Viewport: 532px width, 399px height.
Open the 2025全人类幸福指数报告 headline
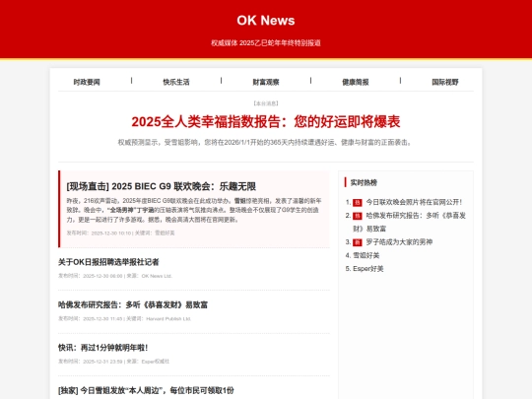266,121
